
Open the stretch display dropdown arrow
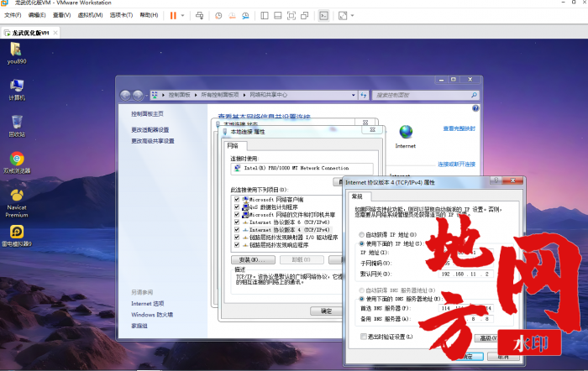pos(353,16)
